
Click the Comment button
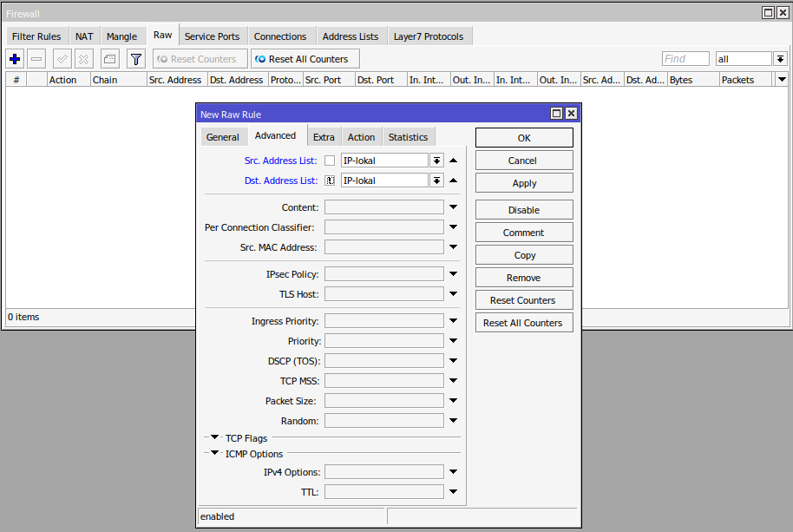coord(524,233)
